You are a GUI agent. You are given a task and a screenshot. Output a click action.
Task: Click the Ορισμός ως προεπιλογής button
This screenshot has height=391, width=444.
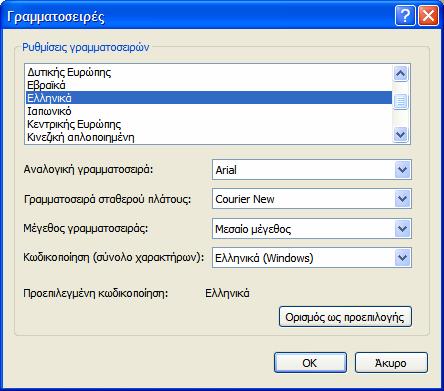coord(345,317)
